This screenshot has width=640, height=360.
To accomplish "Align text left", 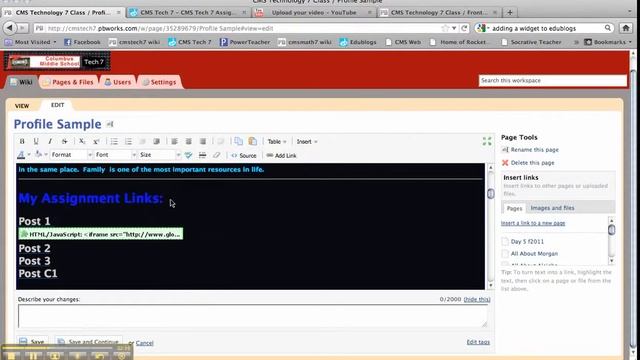I will pos(174,141).
